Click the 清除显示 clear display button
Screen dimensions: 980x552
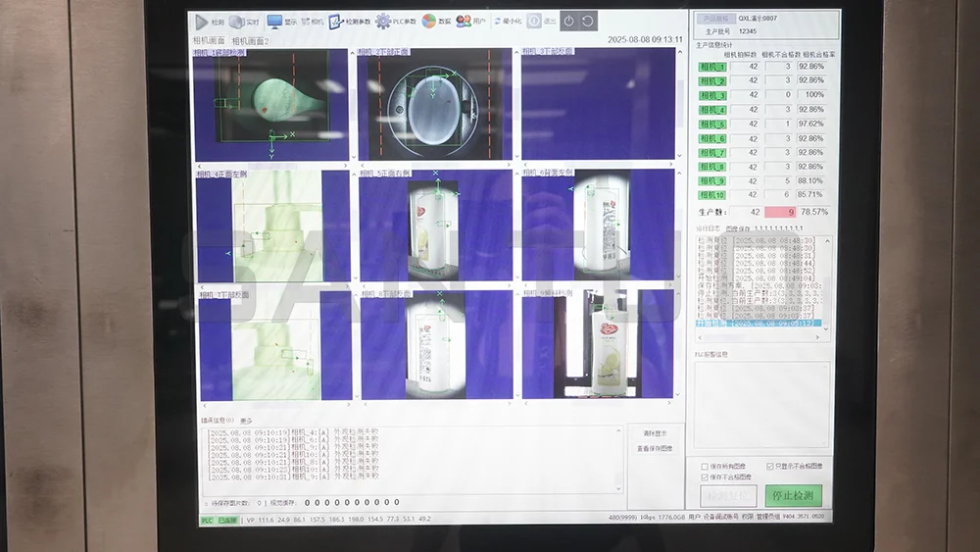pos(655,432)
